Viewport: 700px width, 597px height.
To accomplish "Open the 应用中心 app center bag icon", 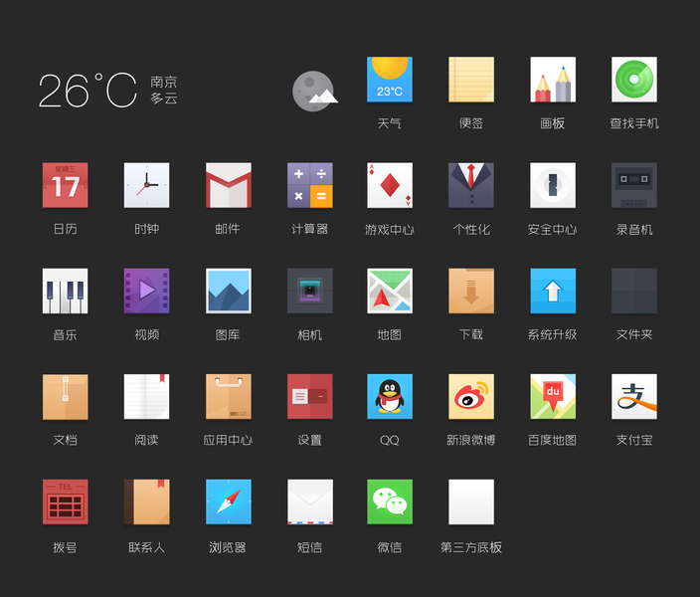I will (x=228, y=397).
